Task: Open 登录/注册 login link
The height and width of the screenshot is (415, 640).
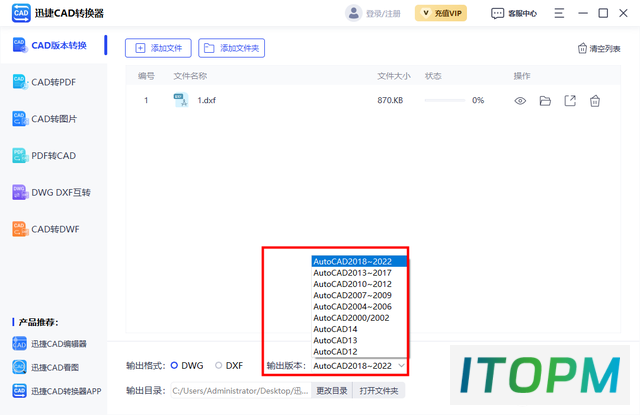Action: pos(383,14)
